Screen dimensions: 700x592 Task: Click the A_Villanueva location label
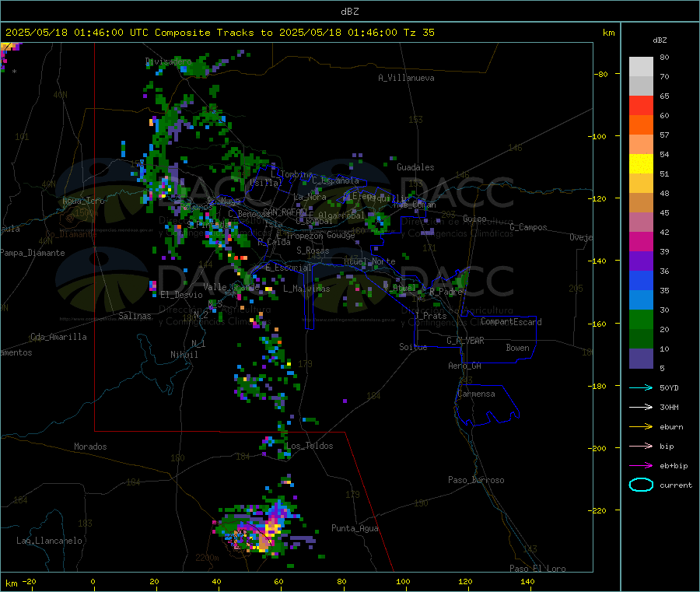(406, 78)
